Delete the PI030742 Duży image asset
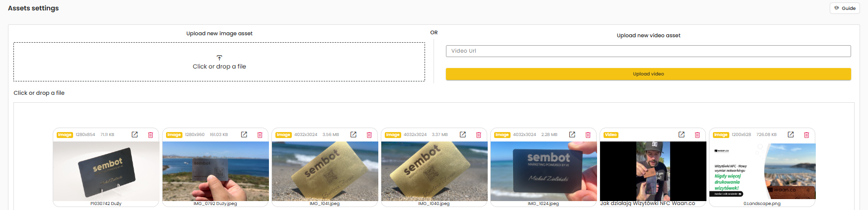Viewport: 868px width, 210px height. tap(151, 135)
